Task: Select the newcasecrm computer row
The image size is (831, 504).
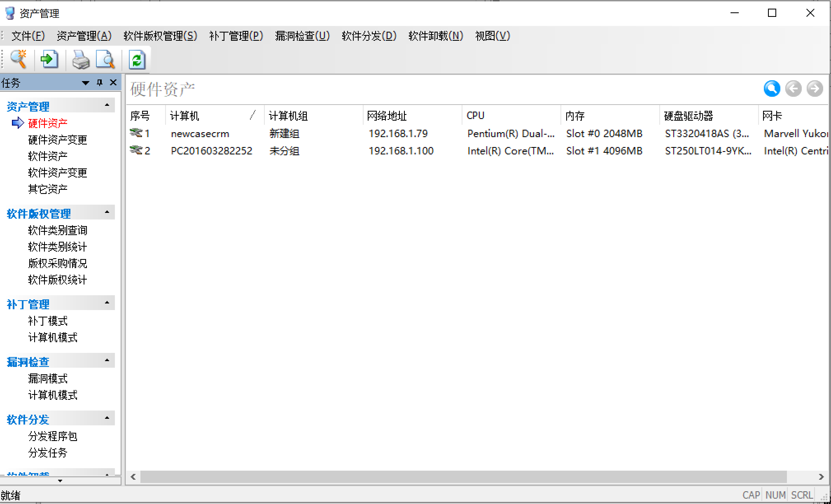Action: (x=200, y=134)
